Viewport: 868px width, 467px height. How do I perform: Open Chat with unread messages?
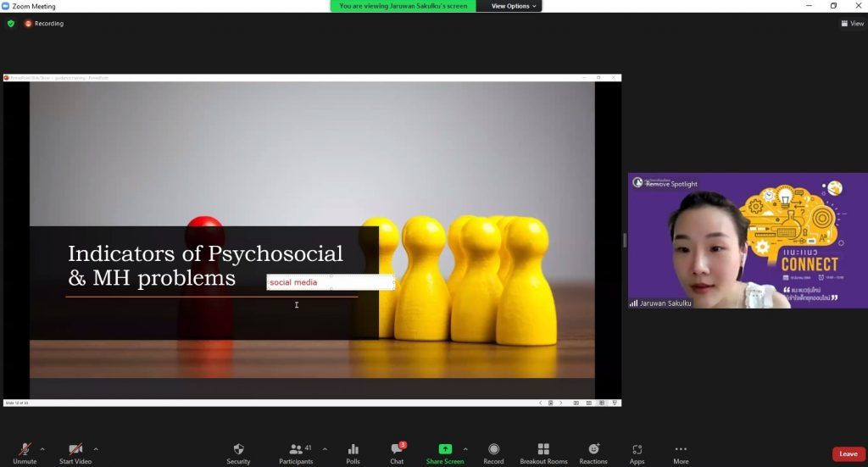(x=397, y=453)
